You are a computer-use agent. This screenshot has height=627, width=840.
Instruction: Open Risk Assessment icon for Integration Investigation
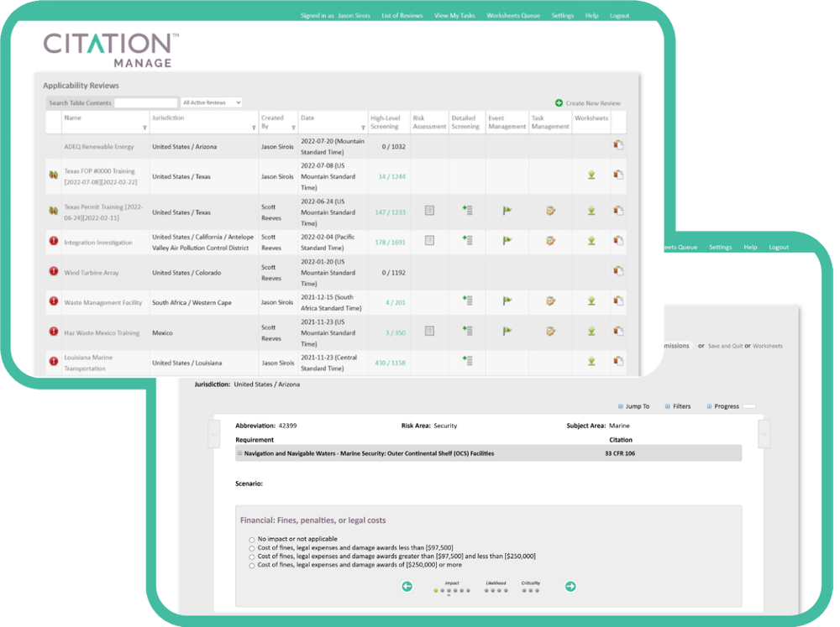tap(429, 242)
